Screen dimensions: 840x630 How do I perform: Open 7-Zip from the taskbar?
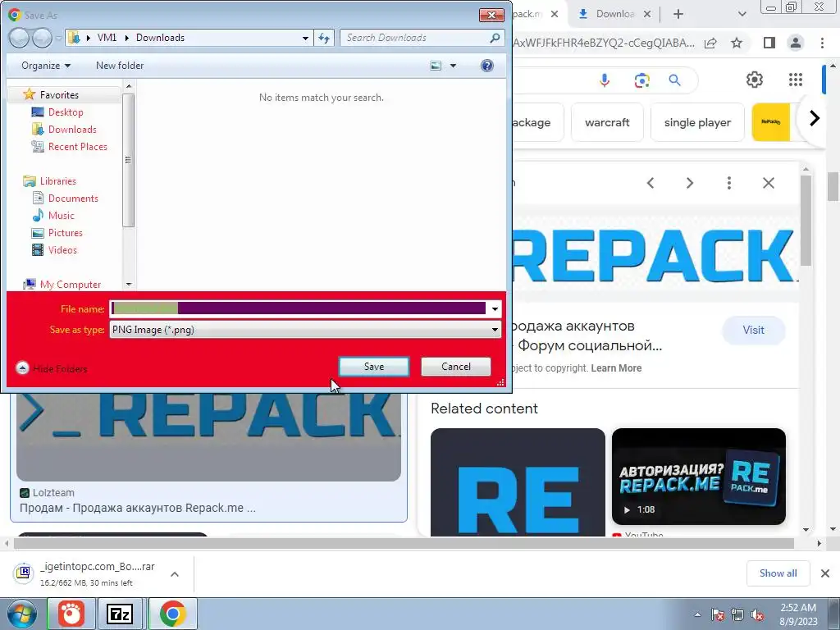coord(120,614)
